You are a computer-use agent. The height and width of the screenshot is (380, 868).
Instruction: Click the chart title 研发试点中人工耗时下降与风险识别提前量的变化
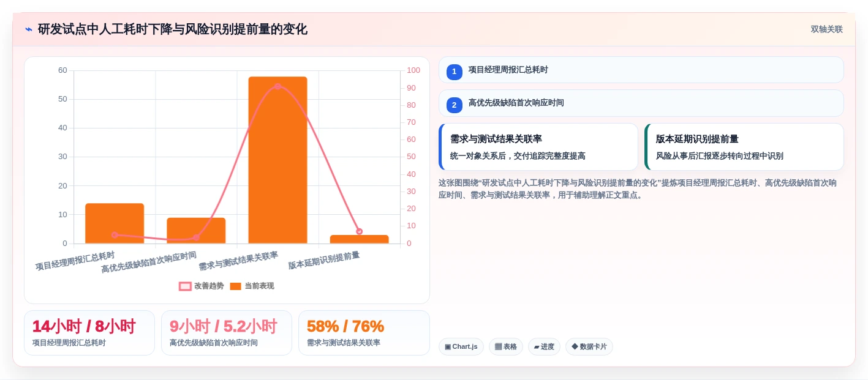173,29
